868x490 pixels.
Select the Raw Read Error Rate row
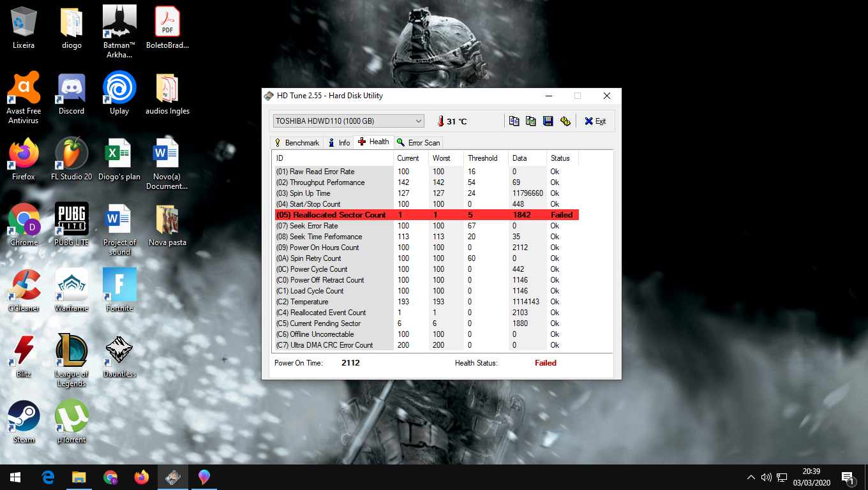(x=426, y=172)
